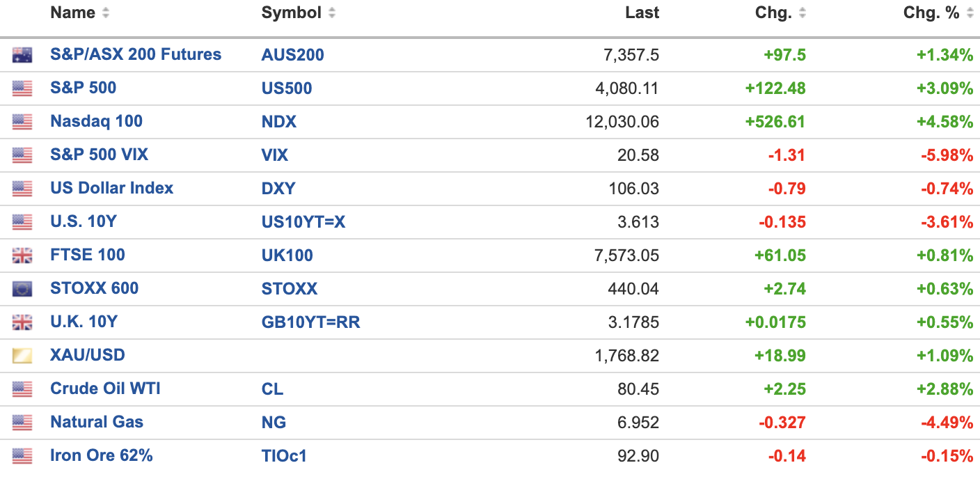Click the UK flag icon beside U.K. 10Y

pos(22,322)
